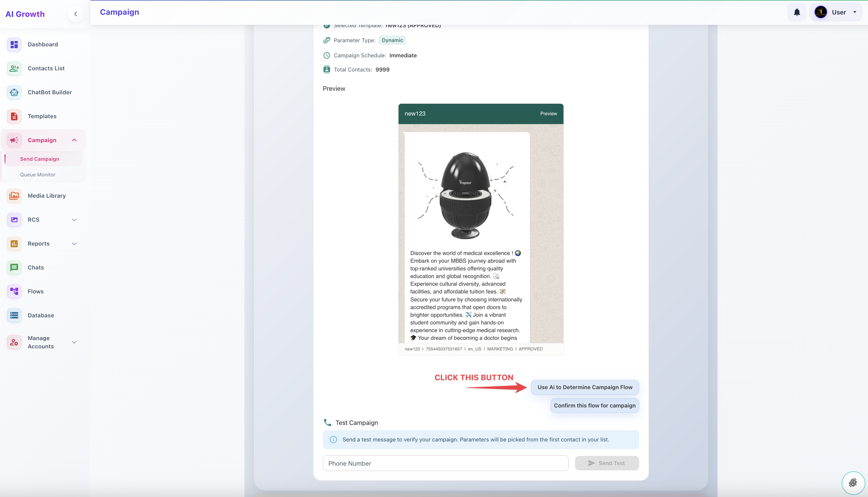This screenshot has height=497, width=868.
Task: Click the Media Library icon
Action: 14,196
